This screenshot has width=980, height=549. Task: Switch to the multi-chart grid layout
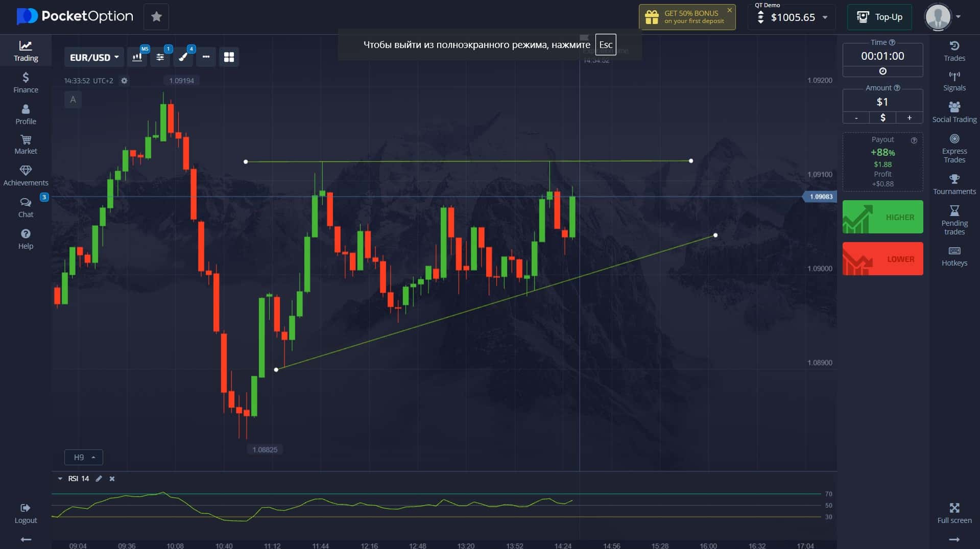(229, 57)
